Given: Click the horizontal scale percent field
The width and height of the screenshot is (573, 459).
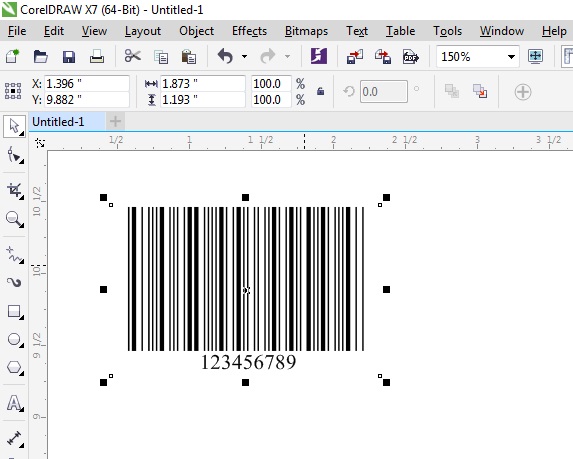Looking at the screenshot, I should [x=271, y=84].
